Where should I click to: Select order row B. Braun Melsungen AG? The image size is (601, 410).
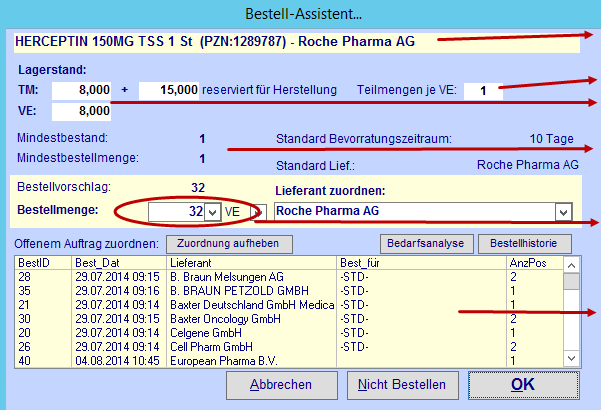pos(289,277)
